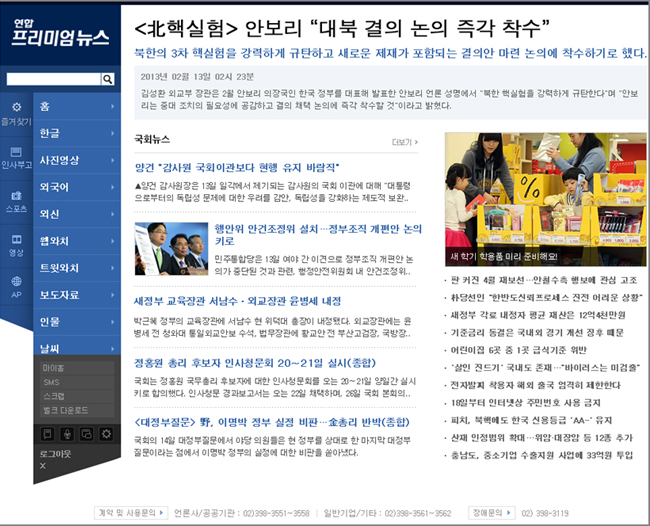
Task: Open 즐겨찾기 favorites gear icon
Action: pos(16,110)
